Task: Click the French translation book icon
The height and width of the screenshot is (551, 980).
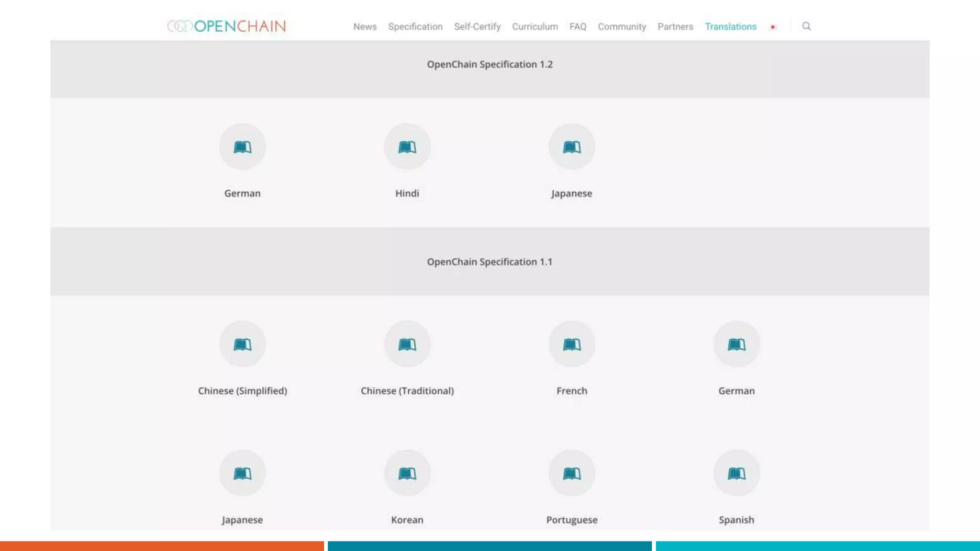Action: coord(571,344)
